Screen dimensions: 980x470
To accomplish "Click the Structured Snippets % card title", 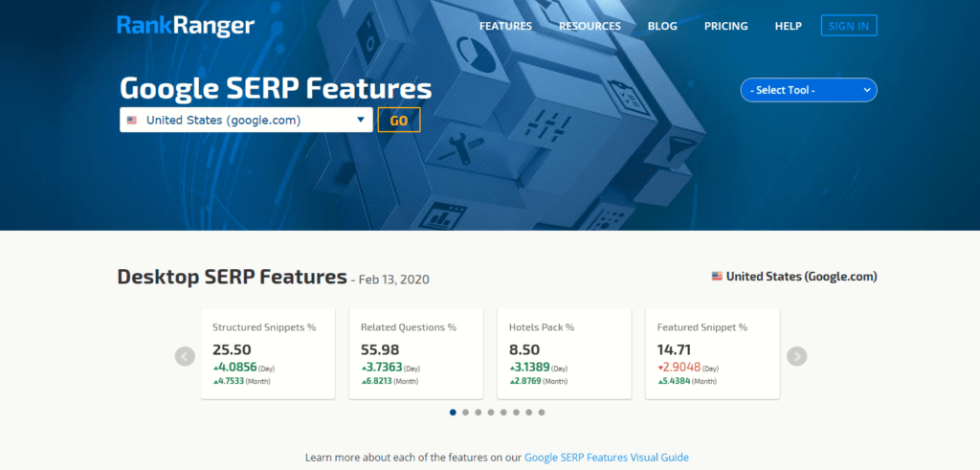I will click(264, 327).
